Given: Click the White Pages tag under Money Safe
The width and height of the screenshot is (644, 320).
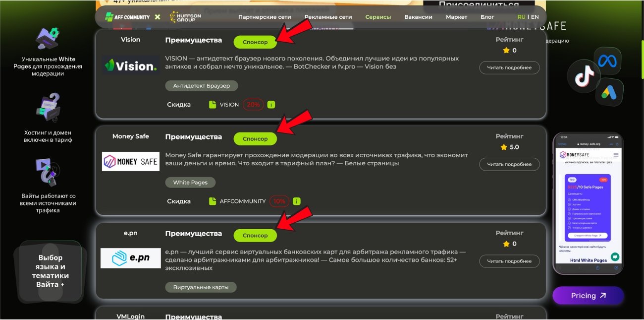Looking at the screenshot, I should pos(190,182).
